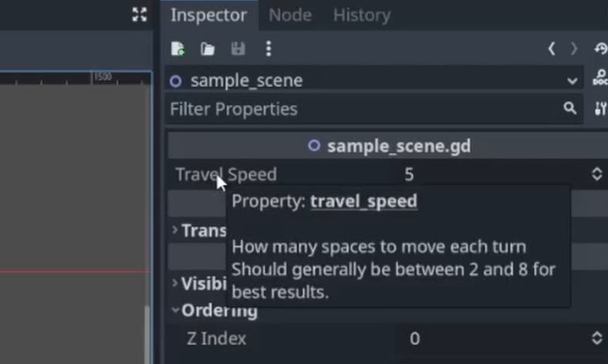This screenshot has width=608, height=364.
Task: Open the sample_scene object dropdown arrow
Action: click(x=573, y=81)
